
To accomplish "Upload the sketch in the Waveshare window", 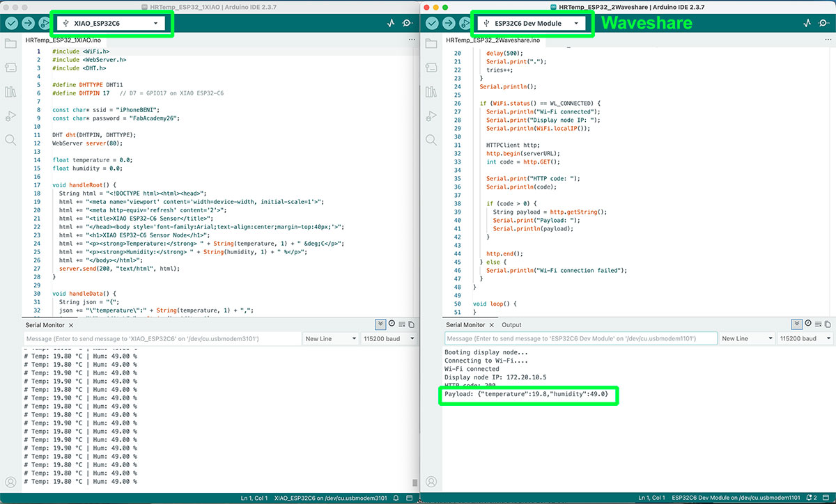I will click(449, 23).
